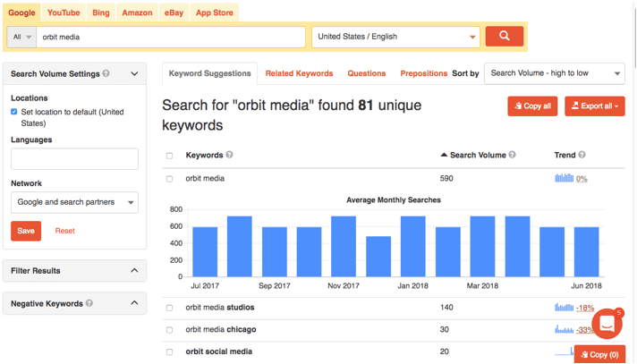Click the Copy all button
Image resolution: width=637 pixels, height=364 pixels.
532,106
